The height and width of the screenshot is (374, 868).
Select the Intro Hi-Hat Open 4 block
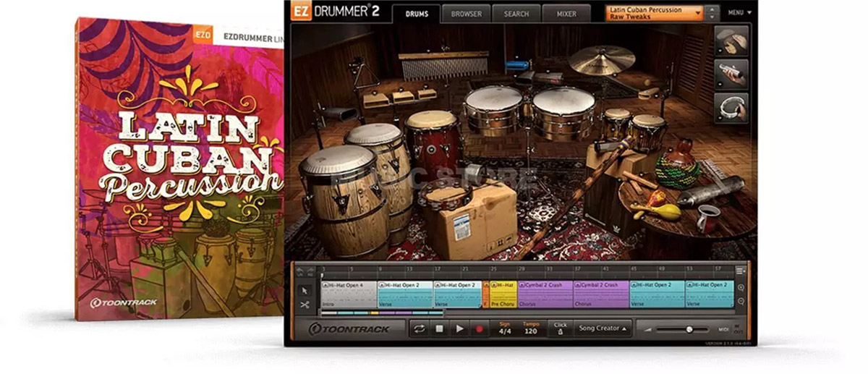(349, 294)
